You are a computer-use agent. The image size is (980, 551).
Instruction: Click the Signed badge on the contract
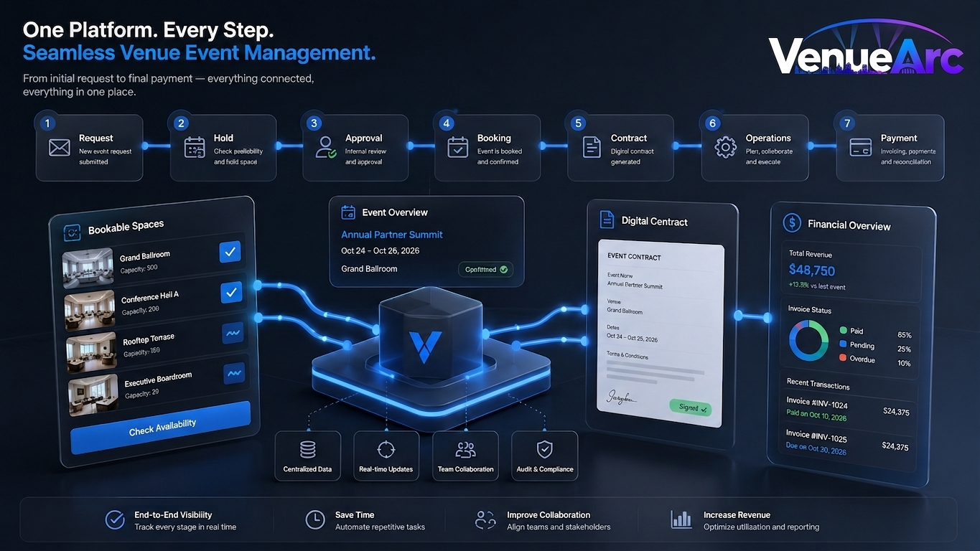tap(689, 407)
